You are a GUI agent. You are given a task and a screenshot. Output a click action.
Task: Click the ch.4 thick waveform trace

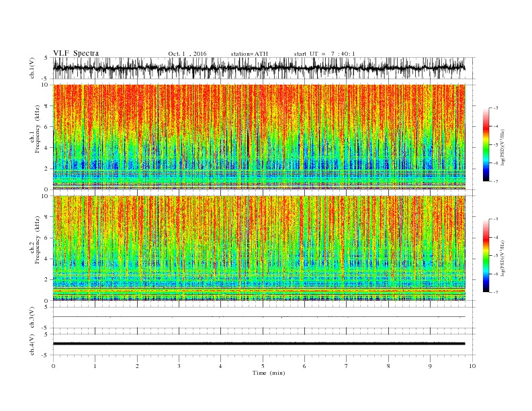coord(259,344)
